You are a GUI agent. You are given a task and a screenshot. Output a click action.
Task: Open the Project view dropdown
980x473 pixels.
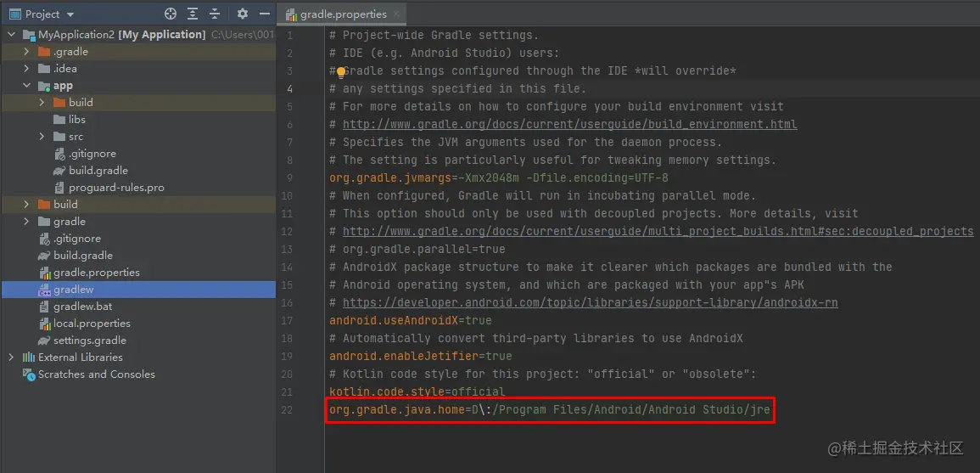tap(70, 14)
